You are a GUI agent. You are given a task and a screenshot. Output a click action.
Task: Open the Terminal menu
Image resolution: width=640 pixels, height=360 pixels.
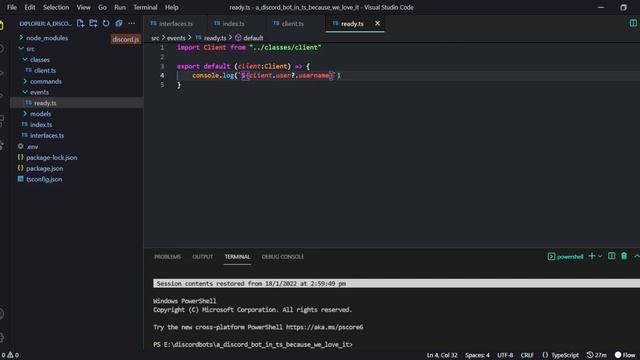pyautogui.click(x=145, y=7)
